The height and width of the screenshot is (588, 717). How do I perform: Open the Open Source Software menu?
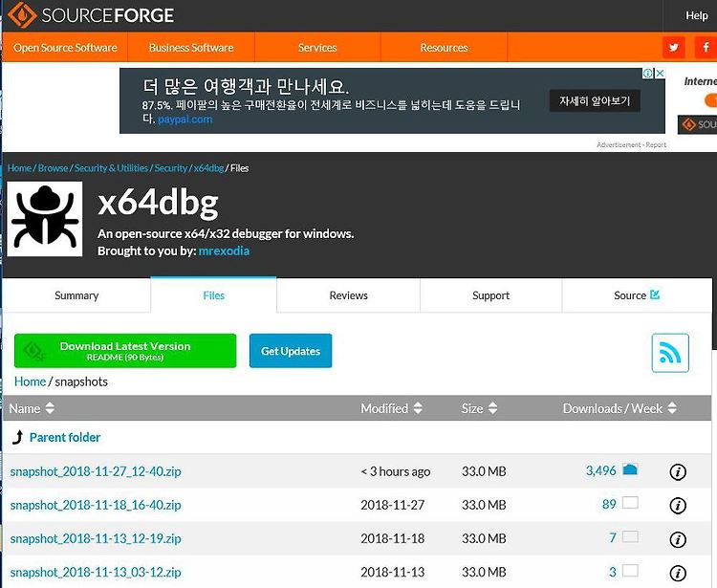click(x=65, y=48)
